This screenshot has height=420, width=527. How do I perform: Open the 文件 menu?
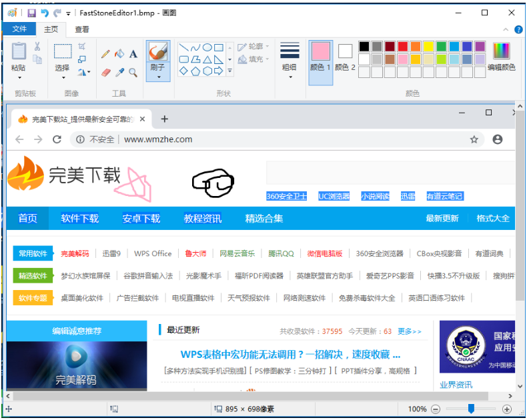tap(19, 29)
